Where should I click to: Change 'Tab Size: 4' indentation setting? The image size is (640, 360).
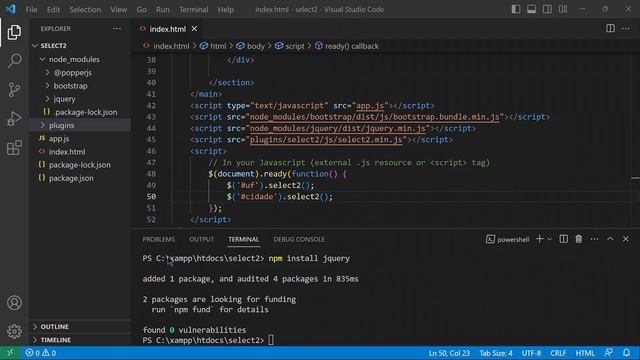pos(496,353)
